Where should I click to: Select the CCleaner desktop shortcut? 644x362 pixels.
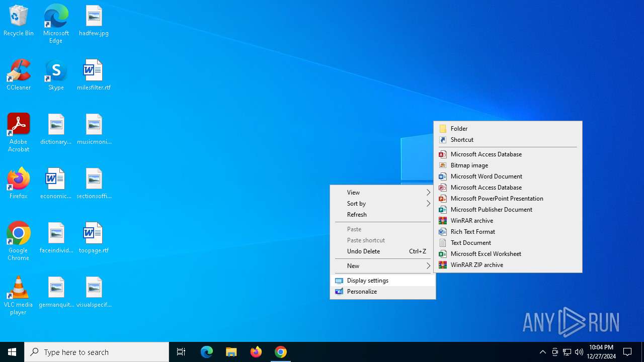tap(19, 75)
